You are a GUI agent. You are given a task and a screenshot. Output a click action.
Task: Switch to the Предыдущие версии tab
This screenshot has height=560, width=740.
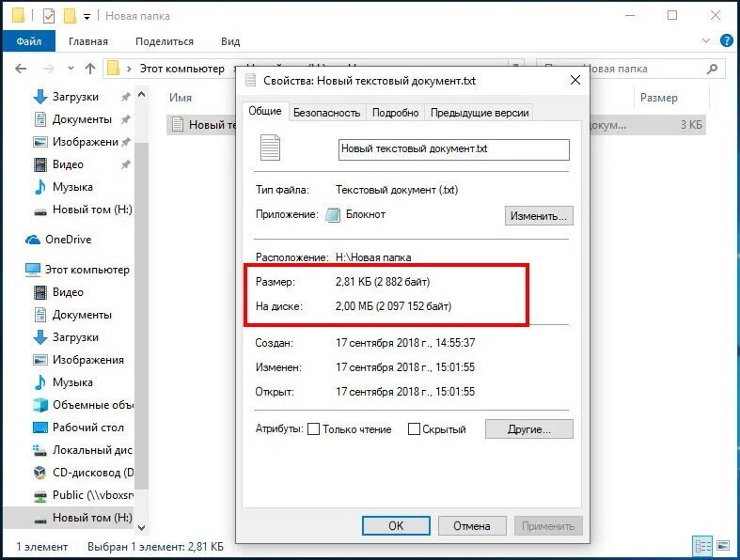(x=480, y=113)
